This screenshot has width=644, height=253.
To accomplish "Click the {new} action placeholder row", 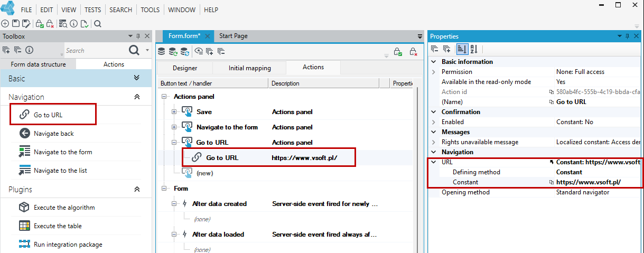I will point(204,173).
